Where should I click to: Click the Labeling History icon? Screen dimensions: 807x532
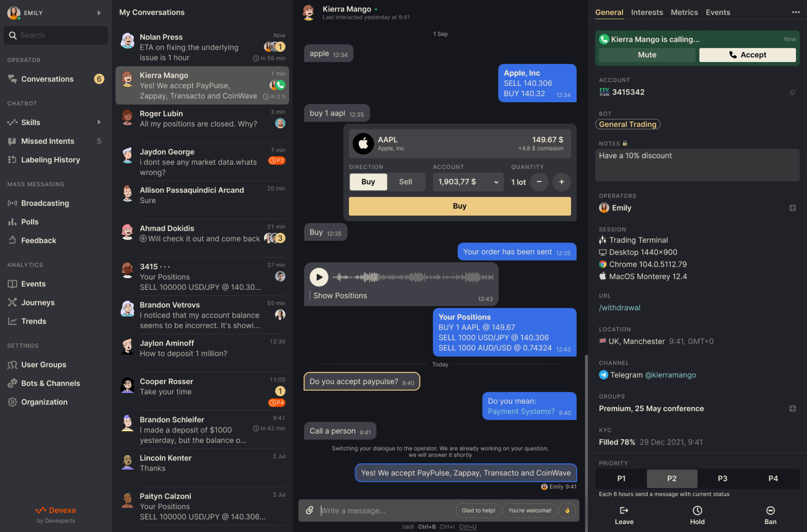(12, 159)
